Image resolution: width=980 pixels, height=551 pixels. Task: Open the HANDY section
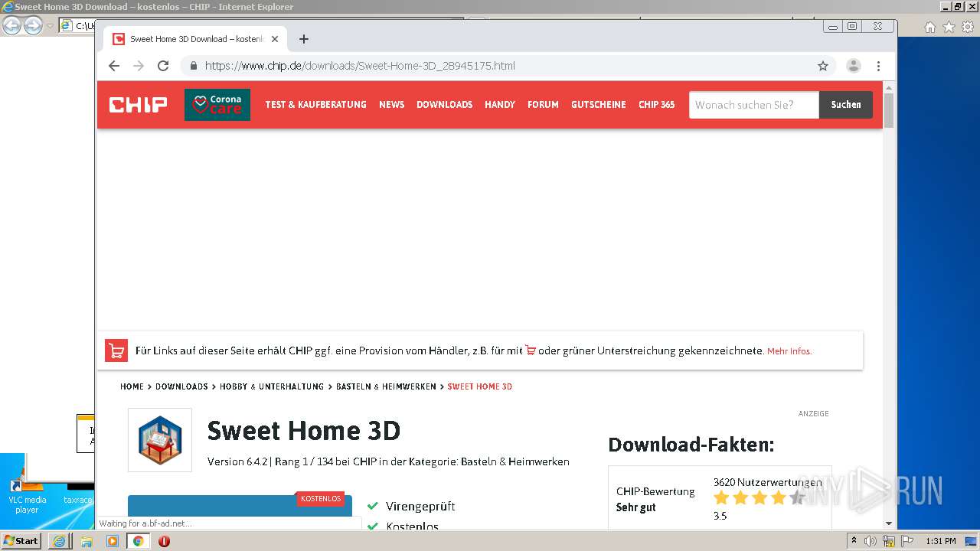click(x=500, y=105)
